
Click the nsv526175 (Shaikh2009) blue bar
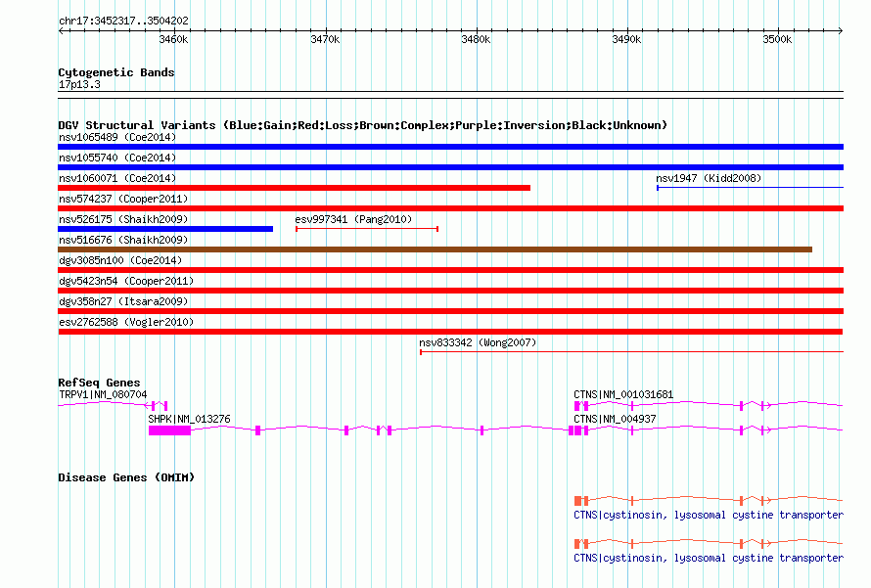(165, 229)
